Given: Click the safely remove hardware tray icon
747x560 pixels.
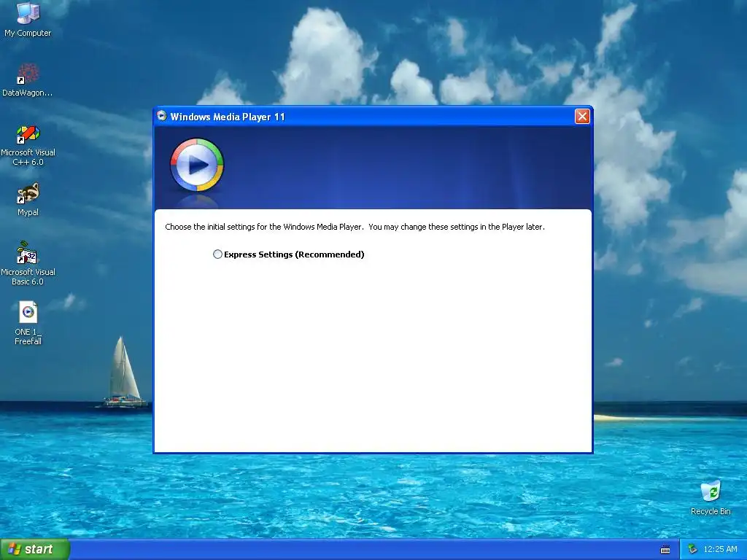Looking at the screenshot, I should [693, 549].
